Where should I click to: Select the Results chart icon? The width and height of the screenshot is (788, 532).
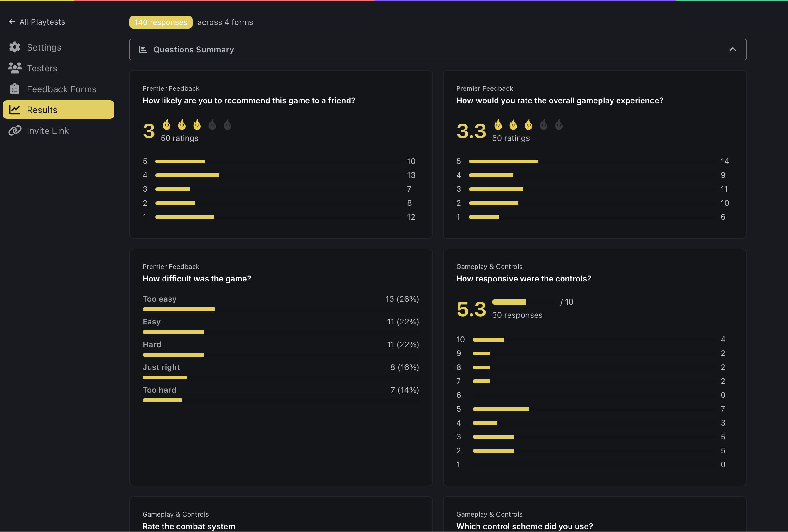[15, 109]
